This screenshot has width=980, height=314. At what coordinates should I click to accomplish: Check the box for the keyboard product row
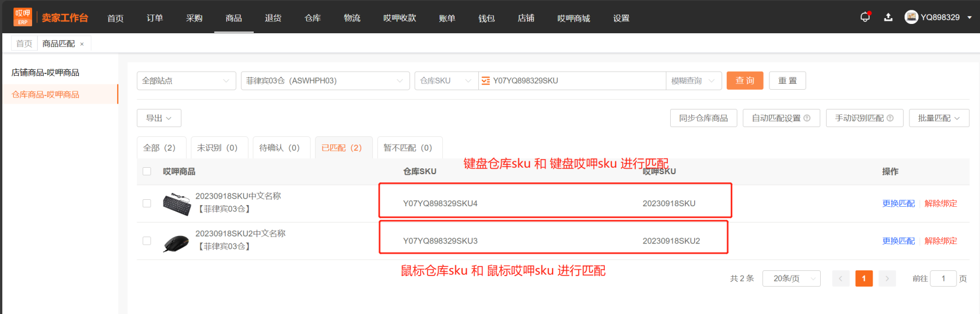[147, 203]
